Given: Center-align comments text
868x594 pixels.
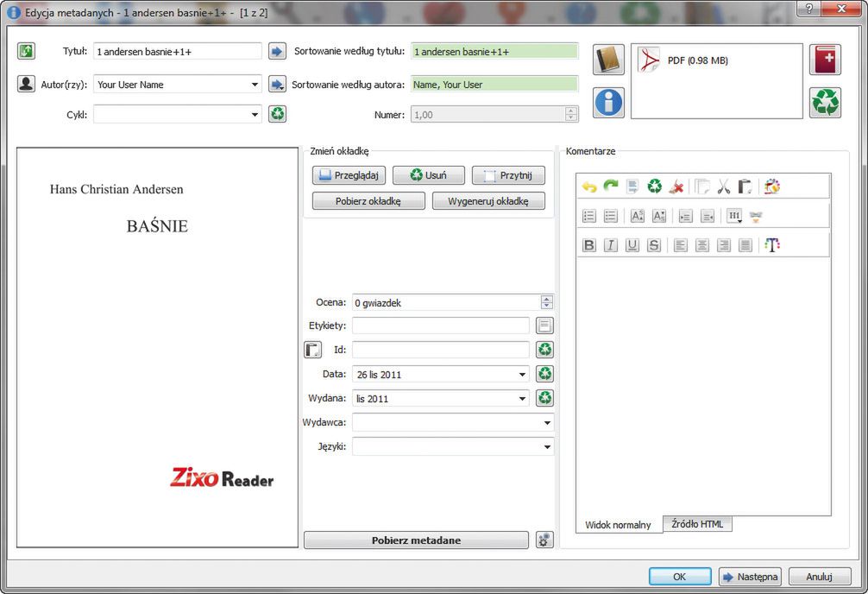Looking at the screenshot, I should pos(702,245).
